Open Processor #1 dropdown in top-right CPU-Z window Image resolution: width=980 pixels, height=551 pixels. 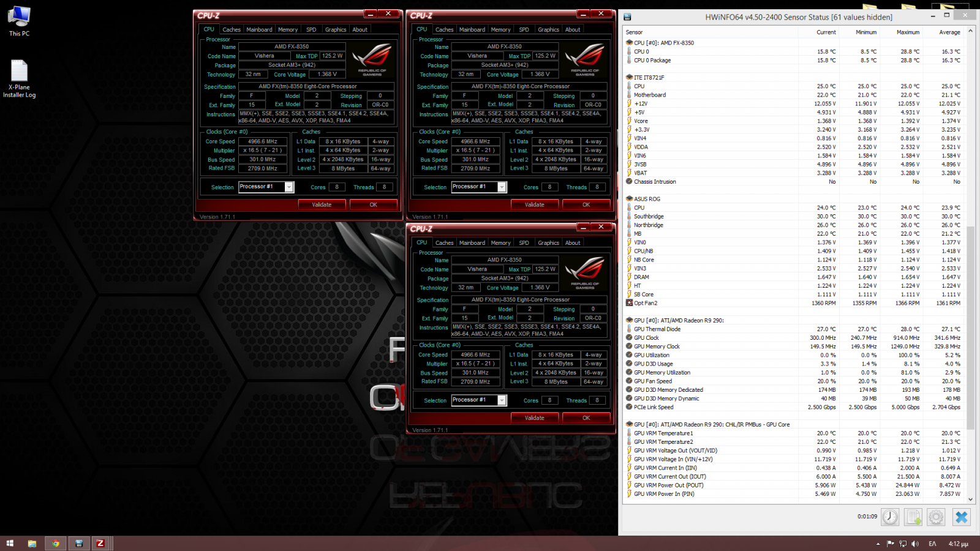[x=502, y=187]
